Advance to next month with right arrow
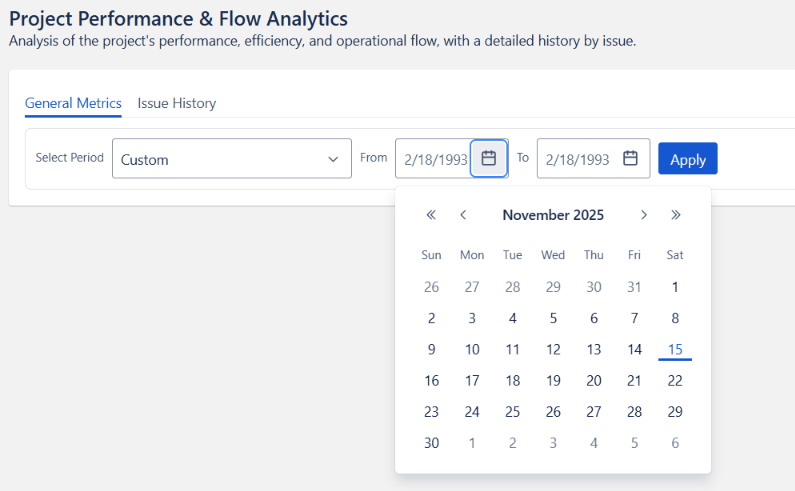795x491 pixels. click(x=644, y=215)
